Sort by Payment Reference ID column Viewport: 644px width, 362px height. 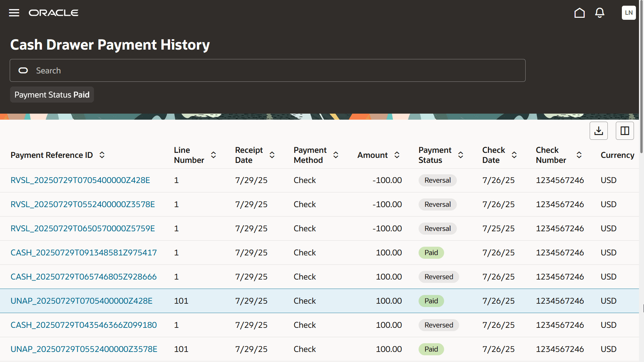click(102, 155)
